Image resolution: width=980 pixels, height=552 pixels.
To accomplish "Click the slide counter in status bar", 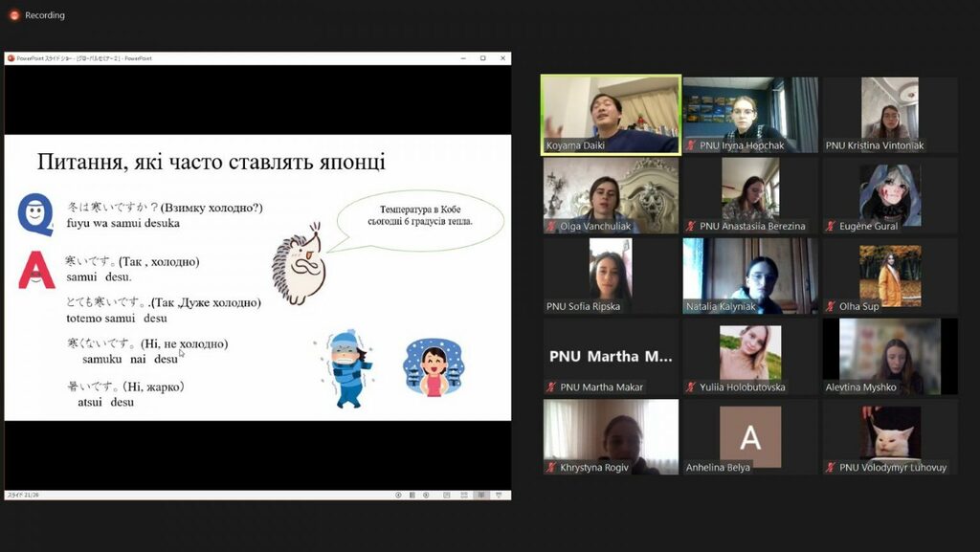I will coord(20,495).
